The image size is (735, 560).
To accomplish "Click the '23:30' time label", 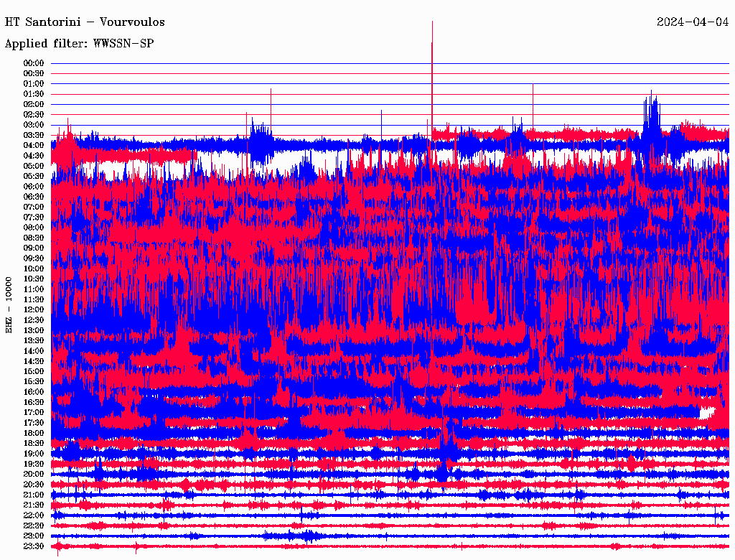I will [x=34, y=546].
